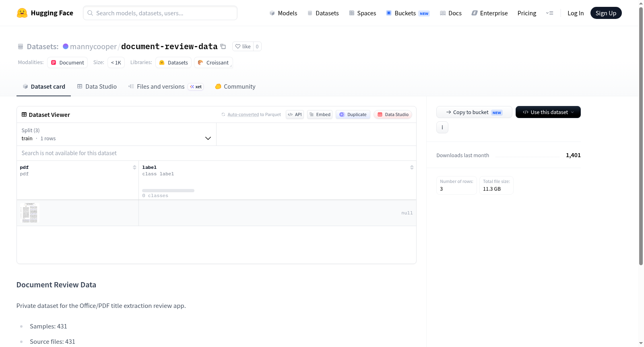The image size is (644, 347).
Task: Click the Croissant library tag
Action: 213,62
